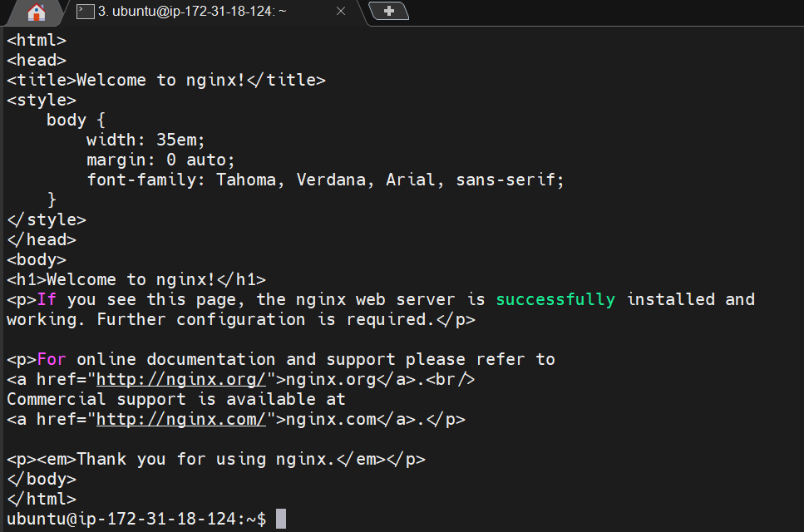Select the green word "successfully"

click(555, 299)
